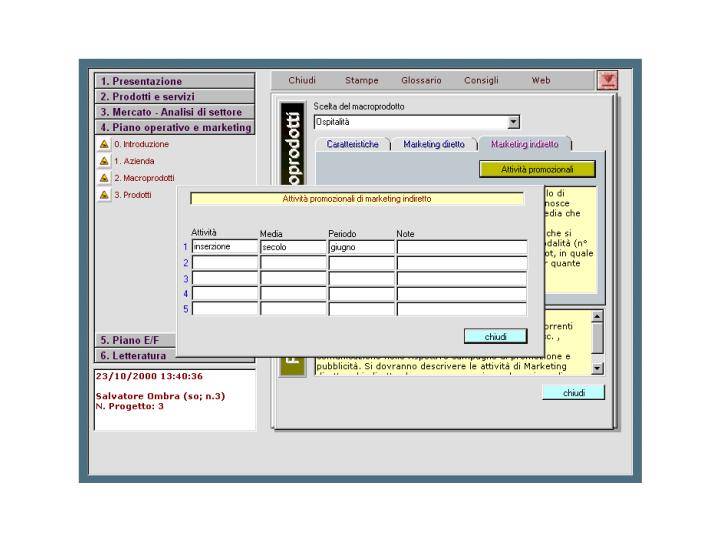Select 1. Azienda in the tree
The image size is (720, 540).
pyautogui.click(x=134, y=161)
